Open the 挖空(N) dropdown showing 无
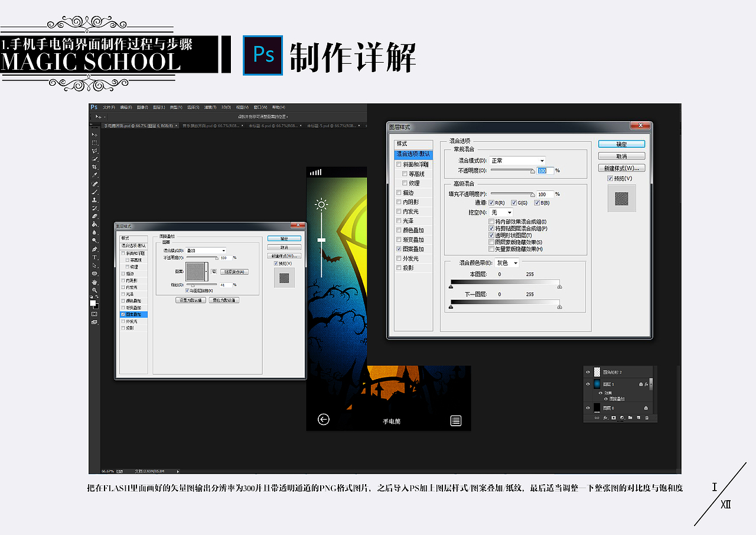This screenshot has width=756, height=535. pyautogui.click(x=501, y=212)
